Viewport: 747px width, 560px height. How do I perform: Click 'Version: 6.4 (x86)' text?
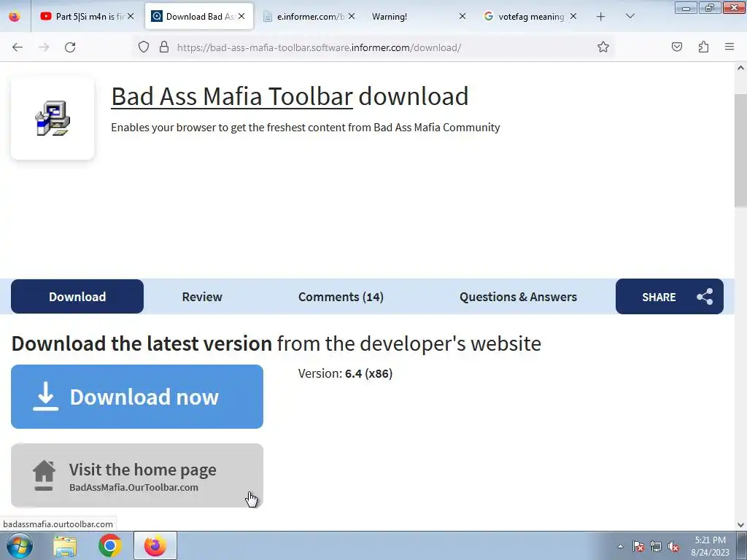[345, 373]
